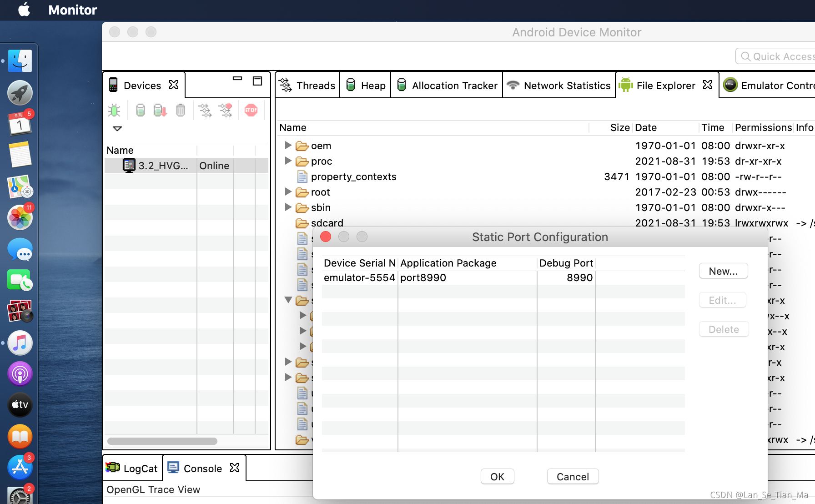
Task: Click the Device Serial N column header
Action: (x=360, y=263)
